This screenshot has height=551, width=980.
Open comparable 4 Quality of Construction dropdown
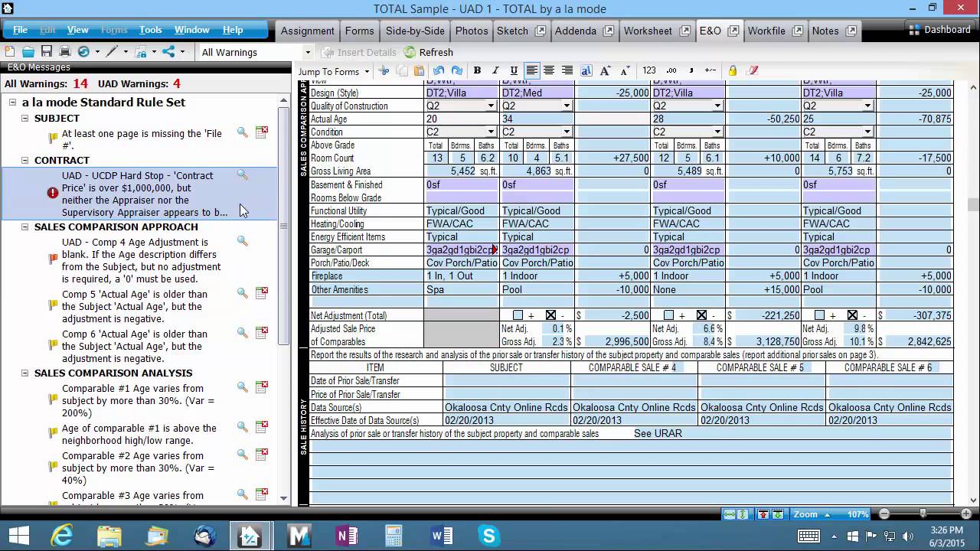click(x=567, y=106)
